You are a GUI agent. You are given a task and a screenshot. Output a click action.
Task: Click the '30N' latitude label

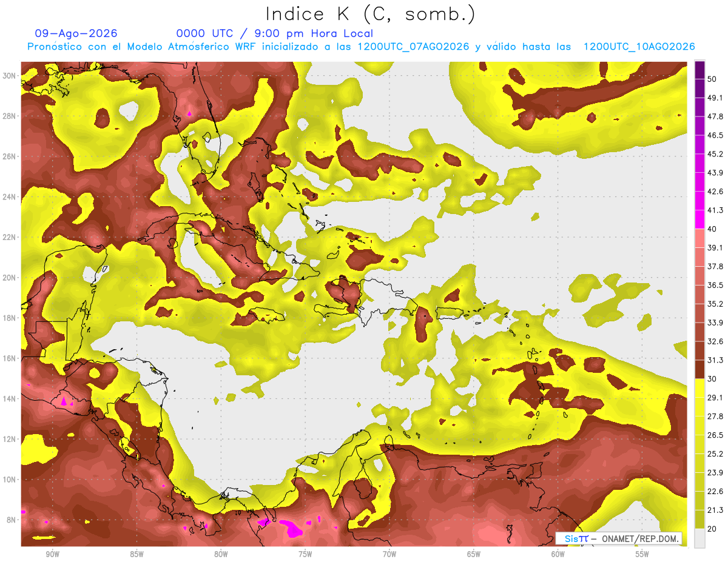tap(10, 76)
